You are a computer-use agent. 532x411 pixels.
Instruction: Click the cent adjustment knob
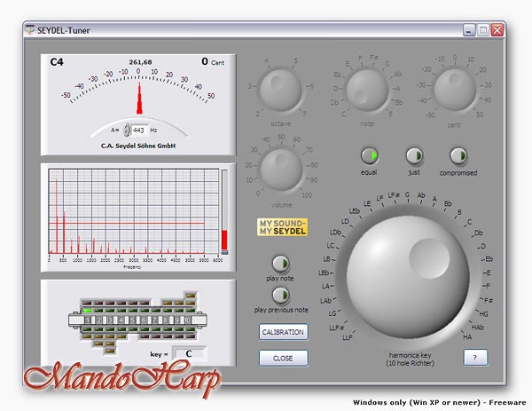455,90
